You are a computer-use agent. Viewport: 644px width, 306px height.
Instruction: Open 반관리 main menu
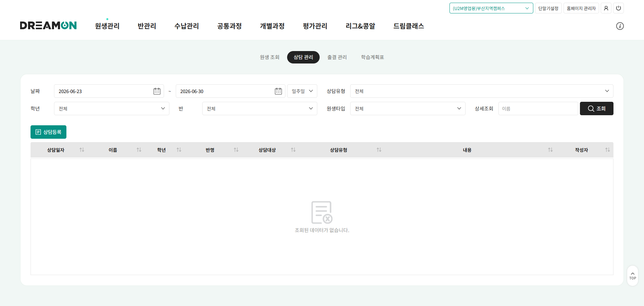[x=147, y=26]
